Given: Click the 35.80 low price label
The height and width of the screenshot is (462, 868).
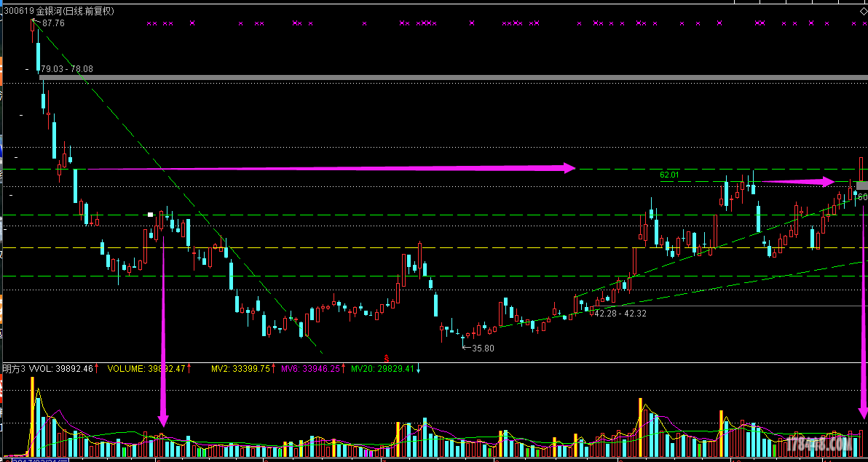Looking at the screenshot, I should 483,348.
